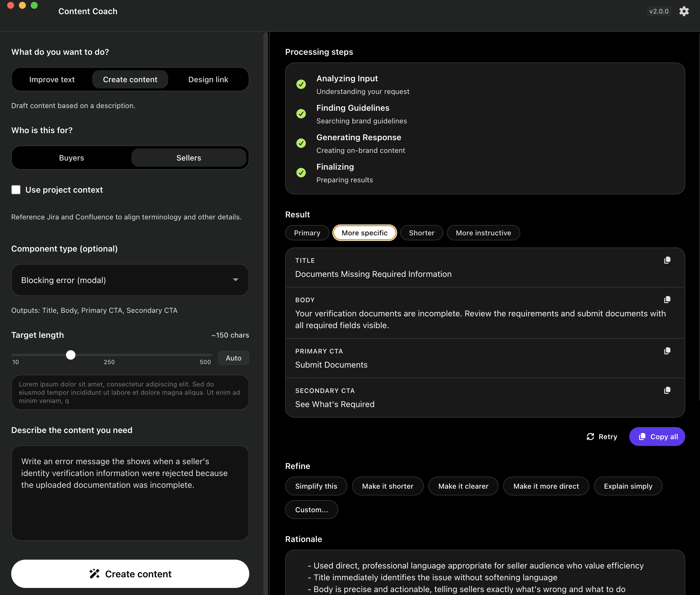Click the left panel vertical scrollbar
The width and height of the screenshot is (700, 595).
coord(266,313)
